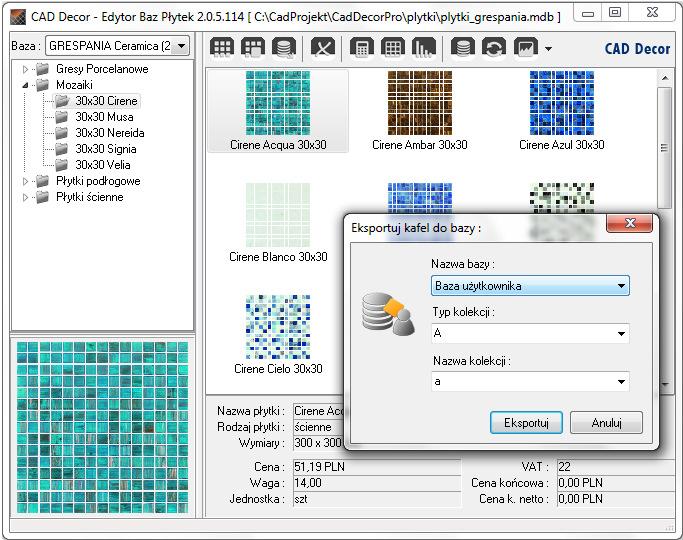This screenshot has height=540, width=683.
Task: Click the CAD Decor title bar app icon
Action: 19,17
